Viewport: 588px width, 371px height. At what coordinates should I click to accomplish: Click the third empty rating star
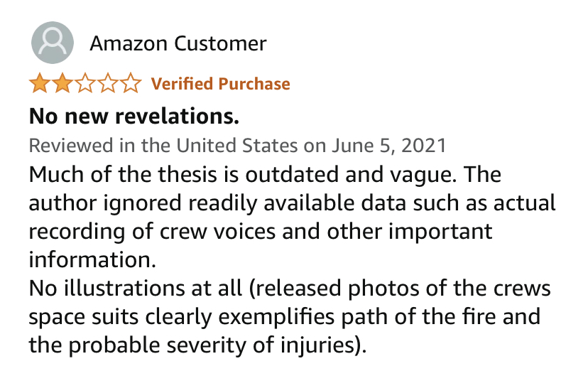pyautogui.click(x=85, y=85)
